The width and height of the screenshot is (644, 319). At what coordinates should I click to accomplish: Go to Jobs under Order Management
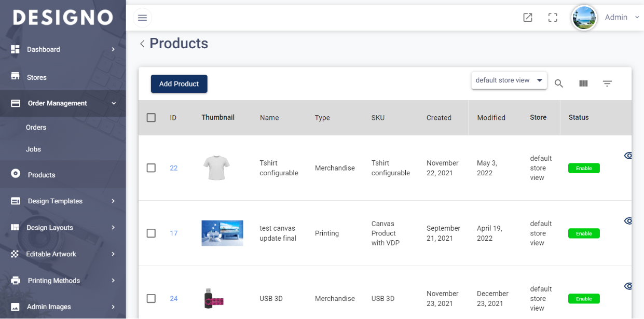(x=33, y=149)
